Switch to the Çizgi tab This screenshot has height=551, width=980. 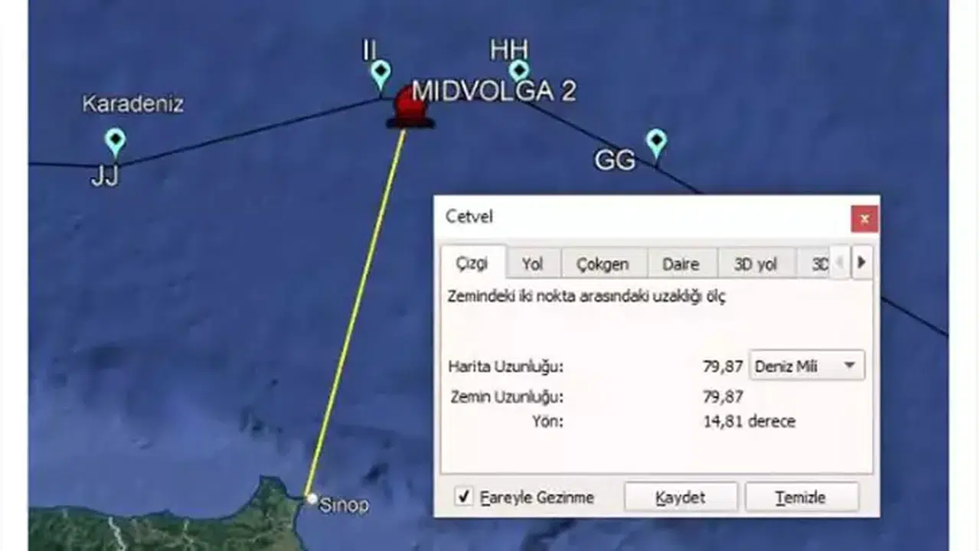click(x=472, y=263)
